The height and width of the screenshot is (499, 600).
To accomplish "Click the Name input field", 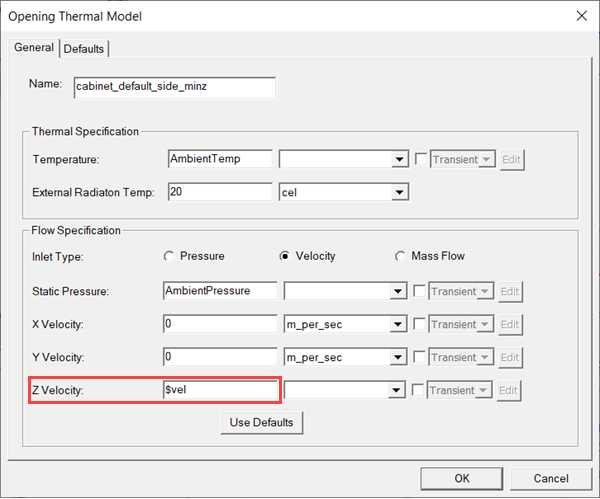I will tap(174, 88).
